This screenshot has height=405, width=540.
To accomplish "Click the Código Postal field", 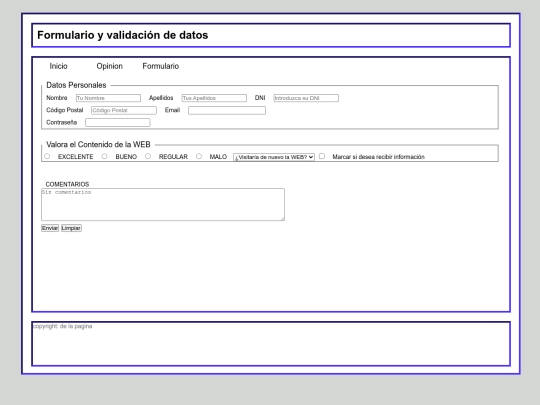I will coord(124,110).
